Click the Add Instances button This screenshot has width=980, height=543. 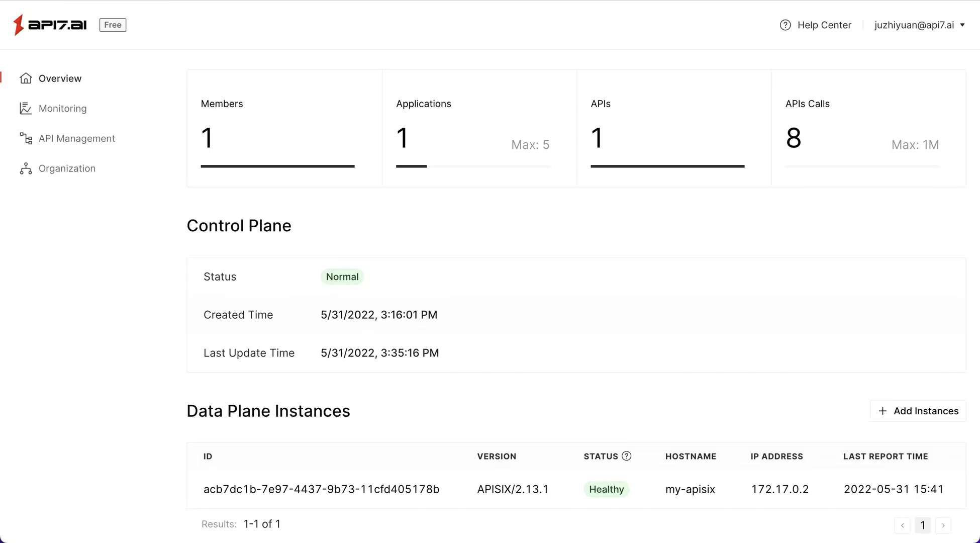point(918,411)
